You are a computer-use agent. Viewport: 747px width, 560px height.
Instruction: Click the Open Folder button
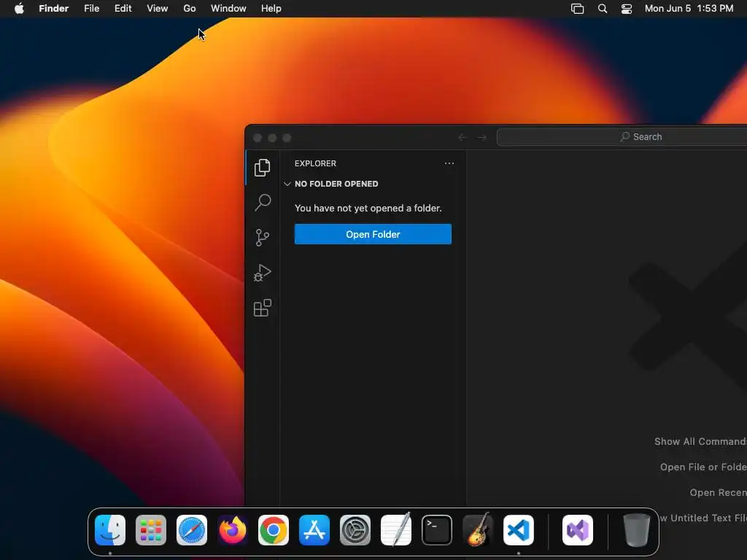[x=373, y=234]
